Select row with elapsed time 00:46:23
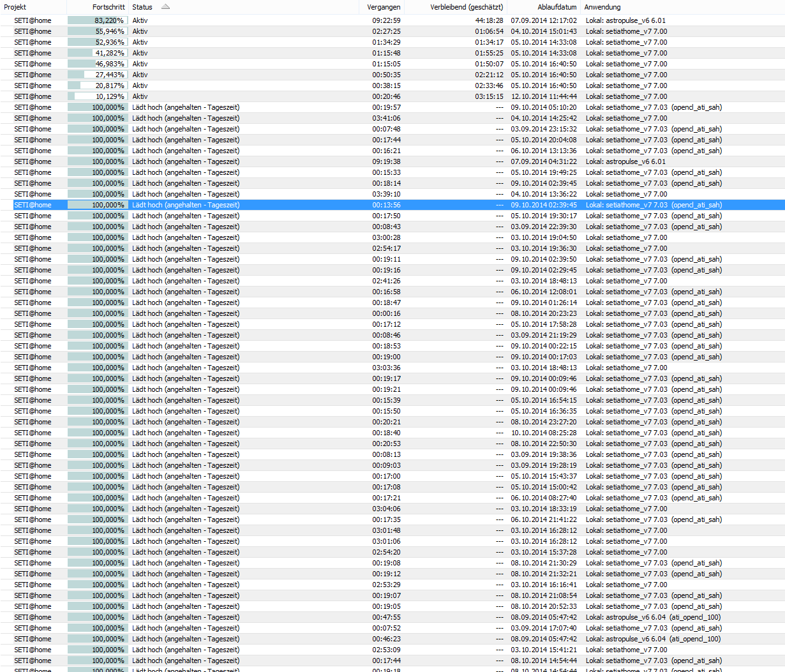Viewport: 785px width, 672px height. coord(392,639)
